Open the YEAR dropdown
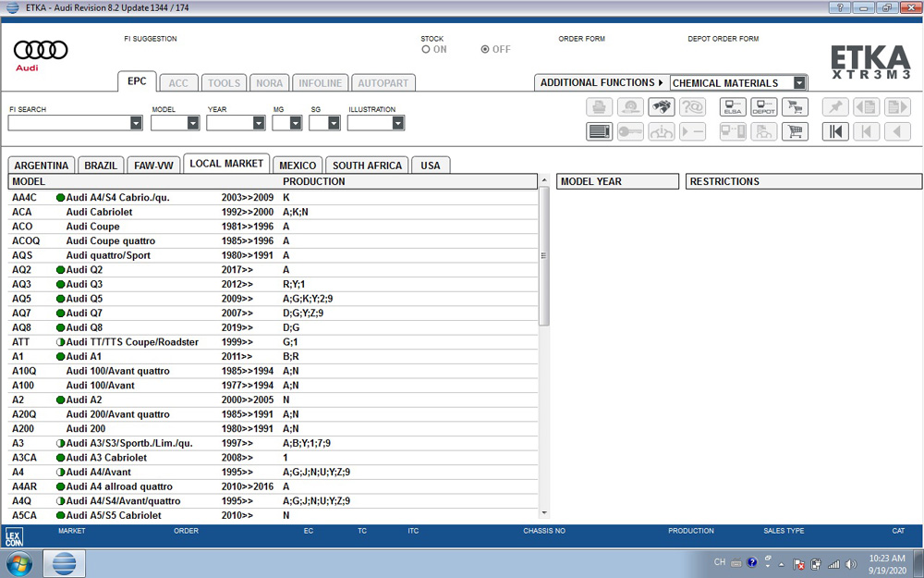Viewport: 924px width, 578px height. pyautogui.click(x=259, y=123)
